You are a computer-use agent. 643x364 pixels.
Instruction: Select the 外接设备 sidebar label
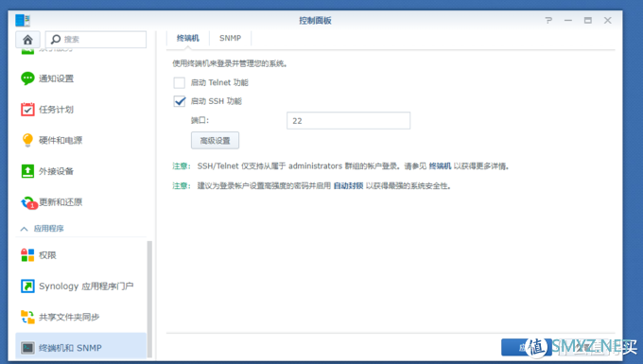pyautogui.click(x=56, y=171)
